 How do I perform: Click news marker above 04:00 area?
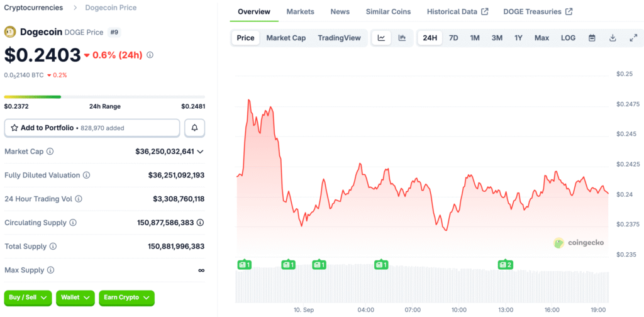(x=382, y=265)
